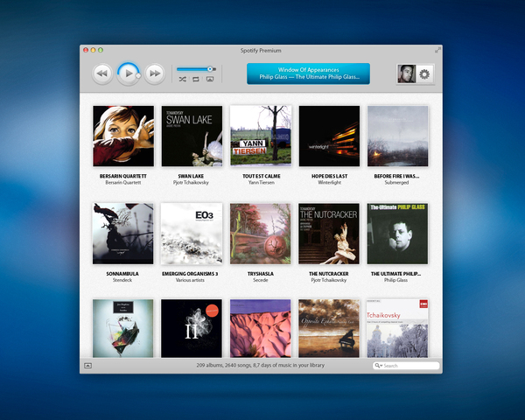Open the Tryshasla album cover
This screenshot has height=420, width=525.
(261, 234)
